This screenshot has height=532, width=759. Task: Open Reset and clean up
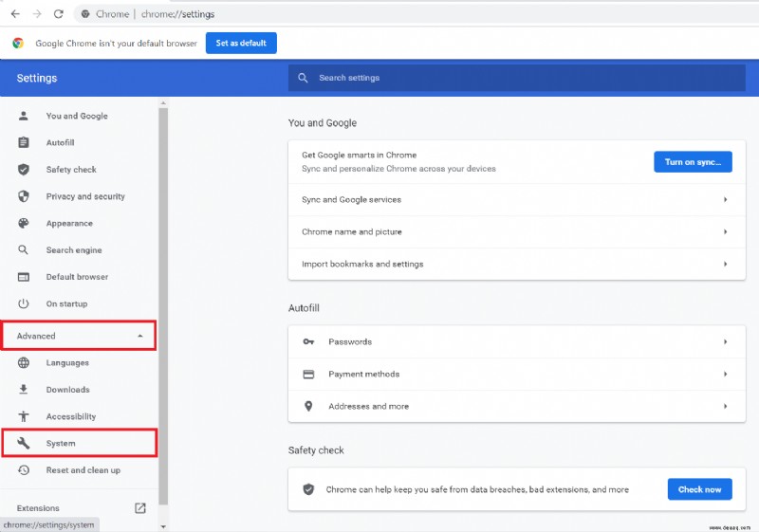coord(83,470)
